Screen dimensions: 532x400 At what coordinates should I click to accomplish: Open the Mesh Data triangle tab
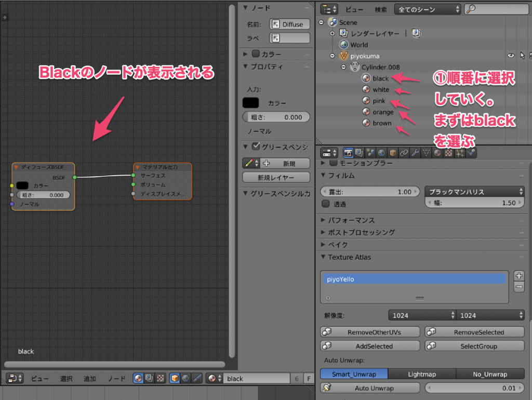pyautogui.click(x=426, y=153)
